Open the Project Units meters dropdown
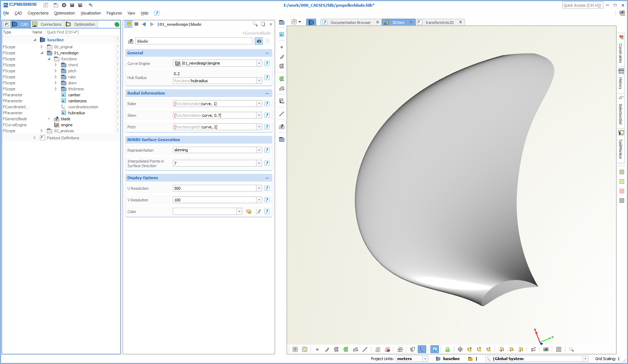 (x=425, y=359)
